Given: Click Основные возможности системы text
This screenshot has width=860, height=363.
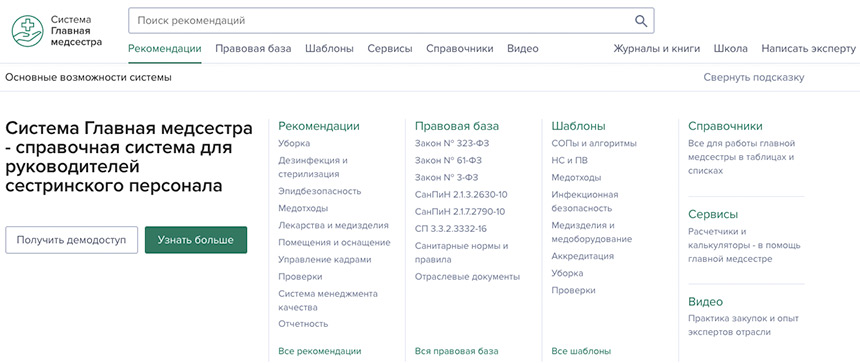Looking at the screenshot, I should tap(88, 77).
